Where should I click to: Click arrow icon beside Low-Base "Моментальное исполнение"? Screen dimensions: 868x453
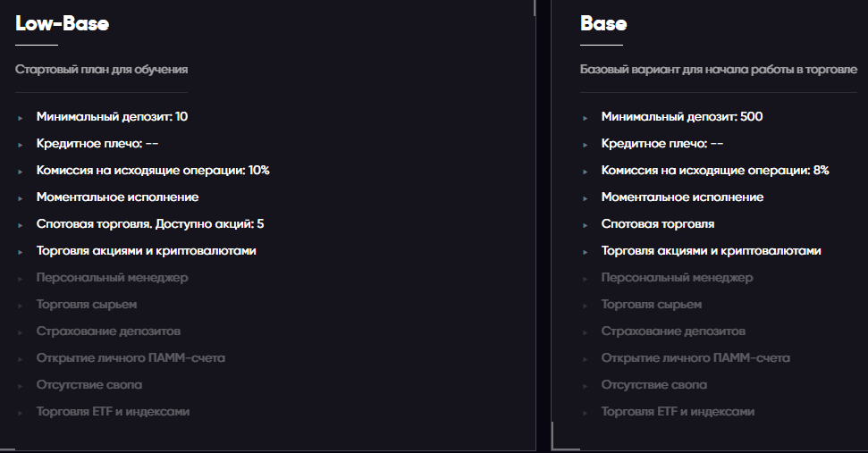point(20,197)
